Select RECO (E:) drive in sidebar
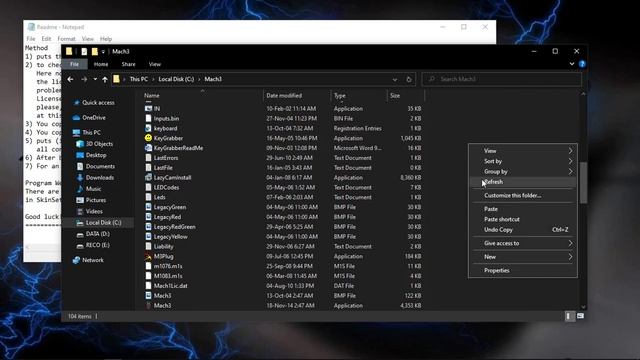 click(x=98, y=245)
